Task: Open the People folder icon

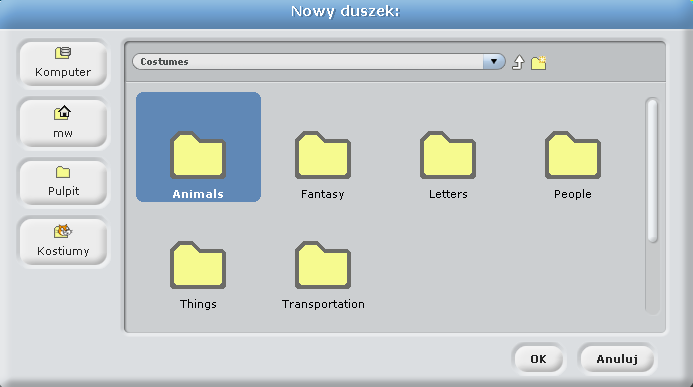Action: tap(573, 155)
